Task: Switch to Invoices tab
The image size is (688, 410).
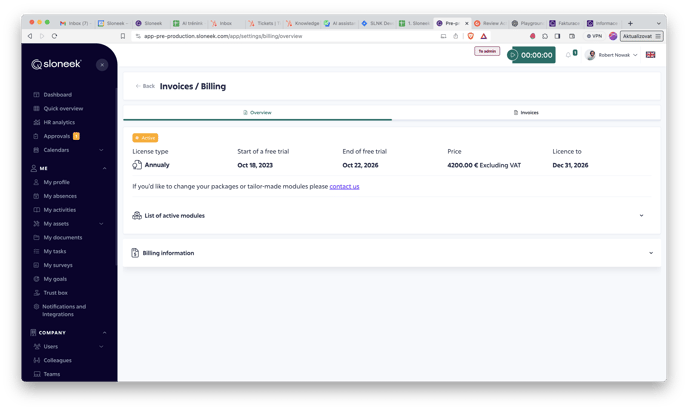Action: [x=526, y=113]
